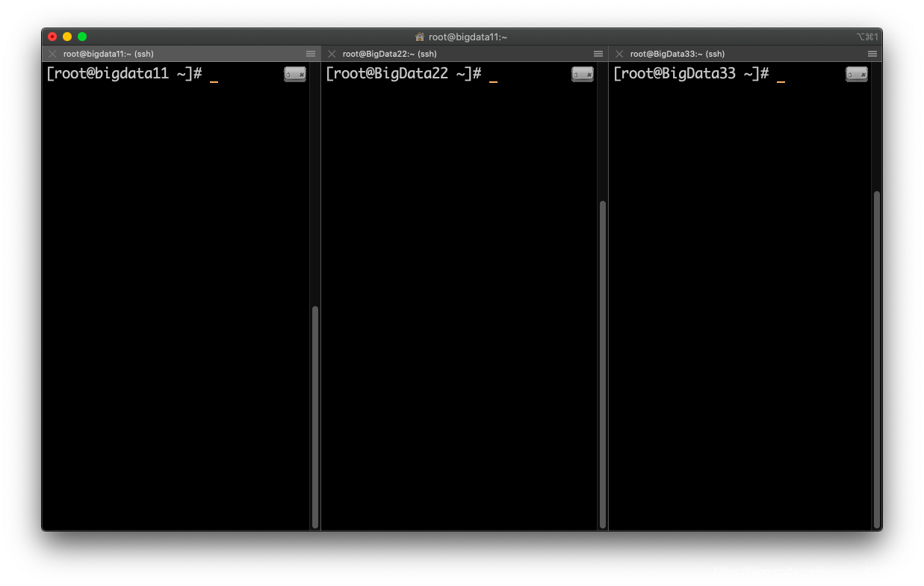Viewport: 924px width, 586px height.
Task: Click the broadcast input icon in BigData33 pane
Action: pyautogui.click(x=857, y=74)
